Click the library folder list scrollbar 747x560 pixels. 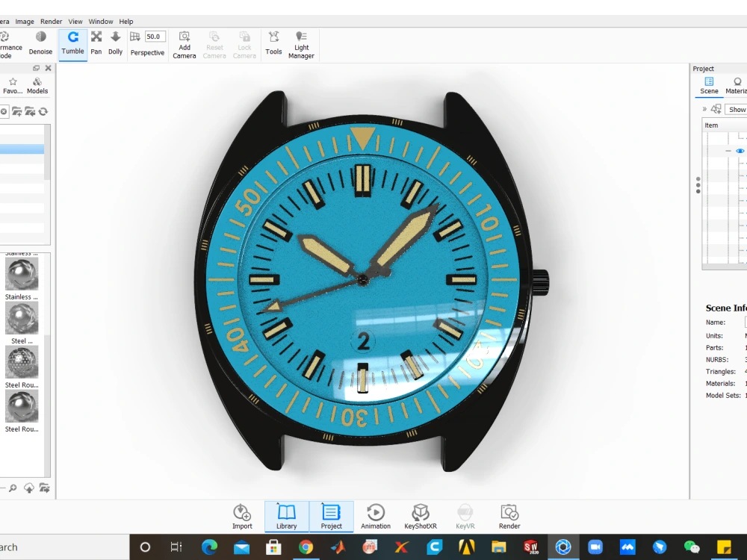(47, 152)
